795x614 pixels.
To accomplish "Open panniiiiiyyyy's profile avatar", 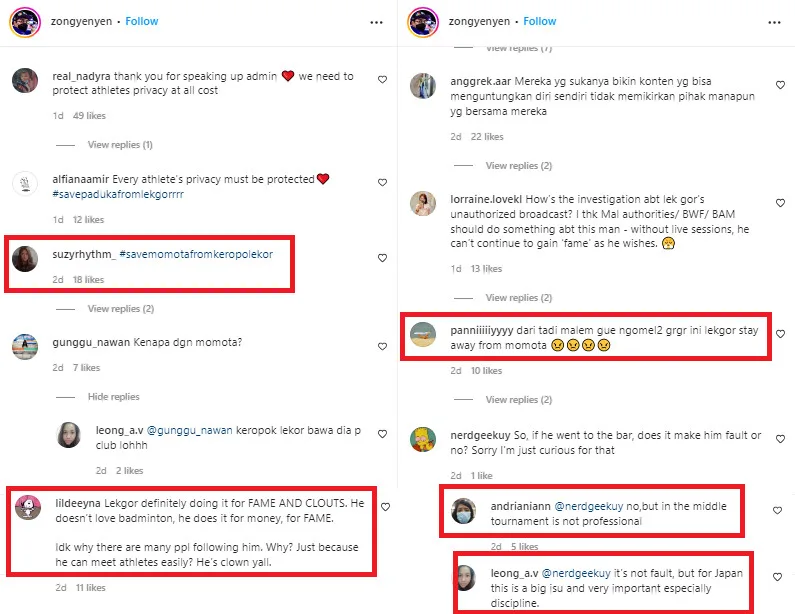I will (x=423, y=333).
